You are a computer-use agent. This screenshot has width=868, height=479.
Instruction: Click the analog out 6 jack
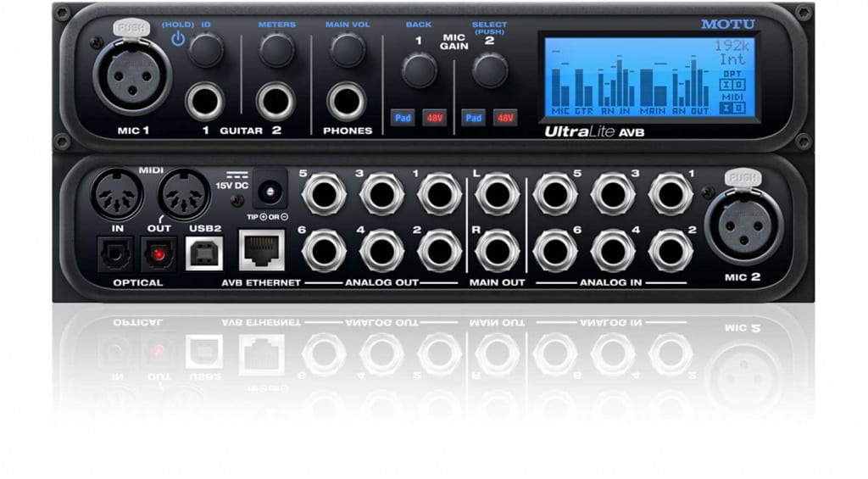tap(325, 252)
